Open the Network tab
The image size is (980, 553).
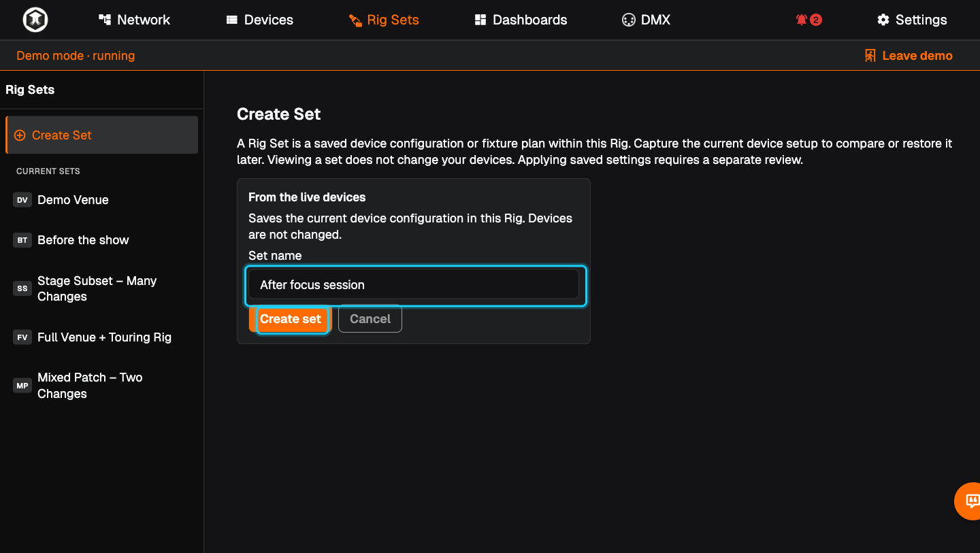[x=134, y=20]
